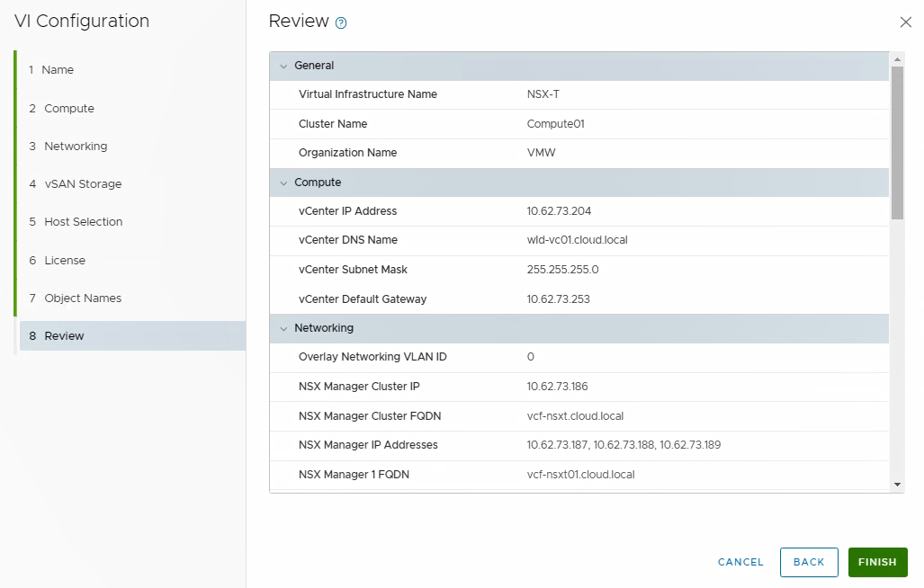Select step 7 Object Names
The image size is (924, 588).
tap(82, 298)
